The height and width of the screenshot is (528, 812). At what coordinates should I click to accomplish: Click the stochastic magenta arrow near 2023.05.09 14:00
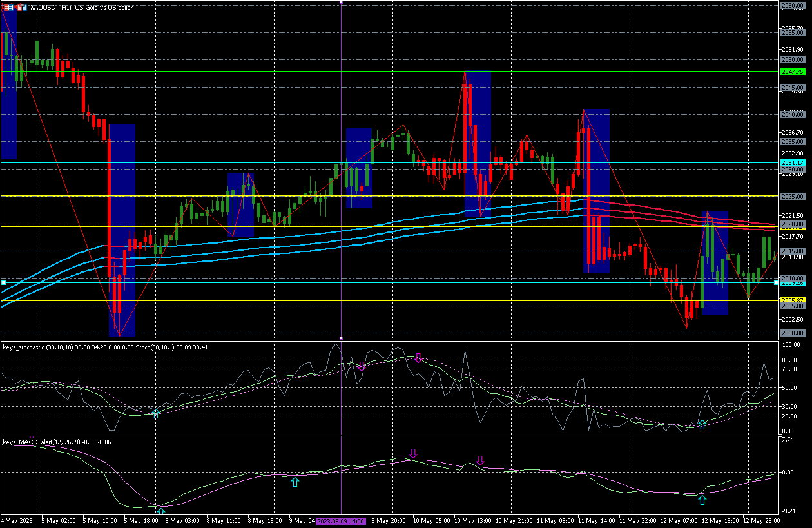click(x=362, y=366)
